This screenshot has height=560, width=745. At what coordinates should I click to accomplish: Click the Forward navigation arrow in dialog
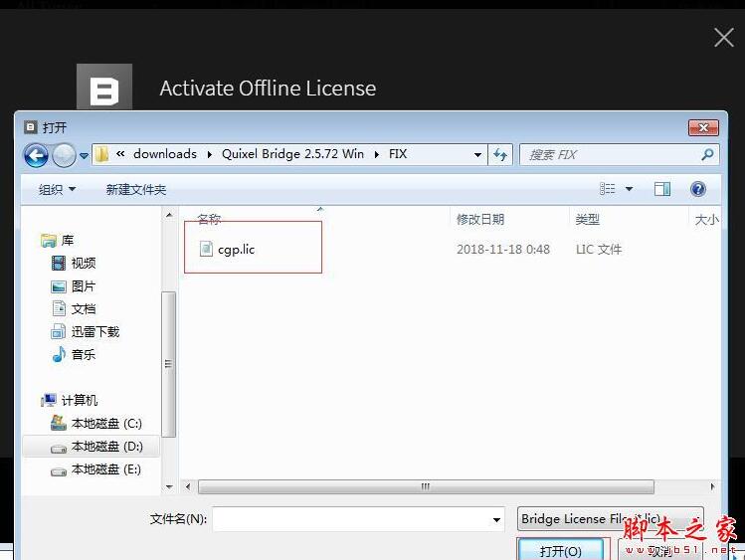(x=64, y=155)
